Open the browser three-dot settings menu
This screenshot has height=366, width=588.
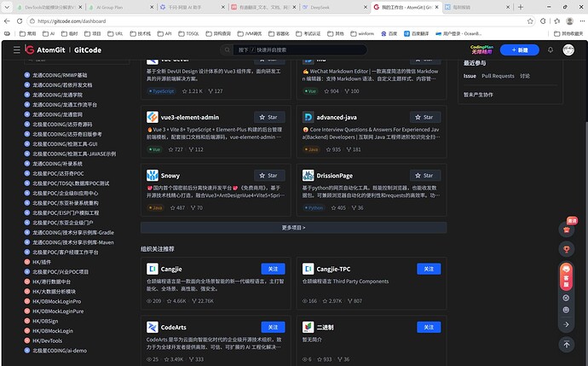(x=582, y=21)
